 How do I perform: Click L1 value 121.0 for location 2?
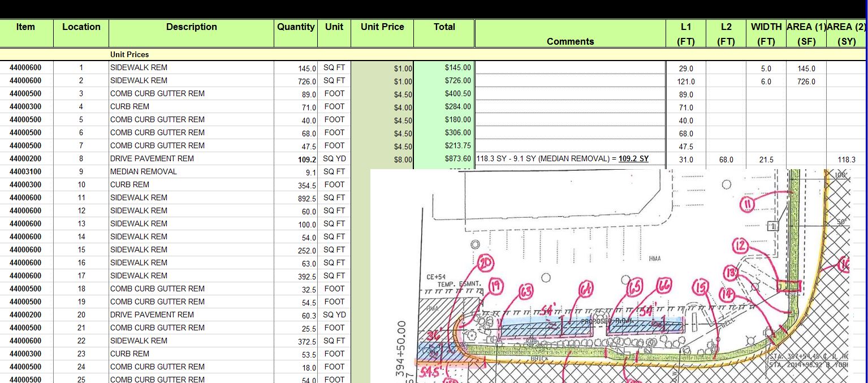pyautogui.click(x=686, y=81)
